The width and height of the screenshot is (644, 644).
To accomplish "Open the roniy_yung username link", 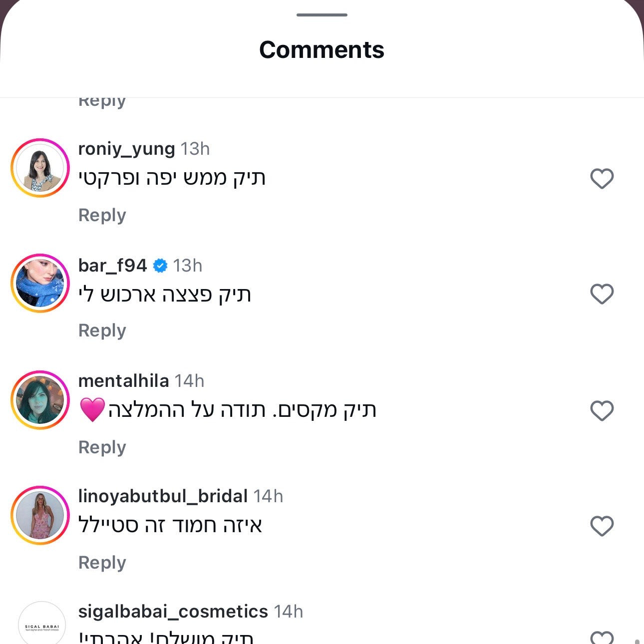I will pos(126,149).
